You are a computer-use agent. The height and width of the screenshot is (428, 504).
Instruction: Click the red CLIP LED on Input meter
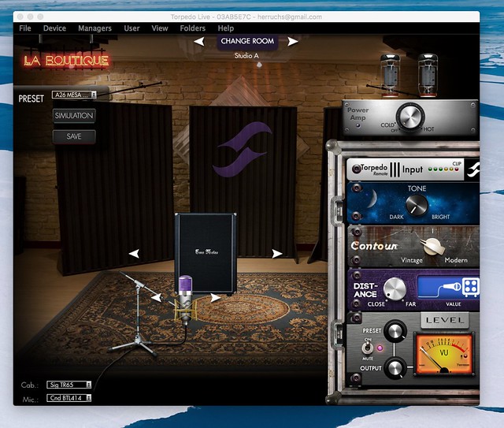coord(457,169)
